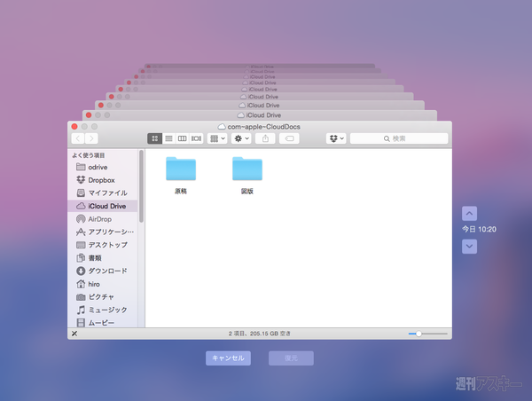Viewport: 532px width, 401px height.
Task: Click the sidebar scrollbar
Action: [141, 186]
